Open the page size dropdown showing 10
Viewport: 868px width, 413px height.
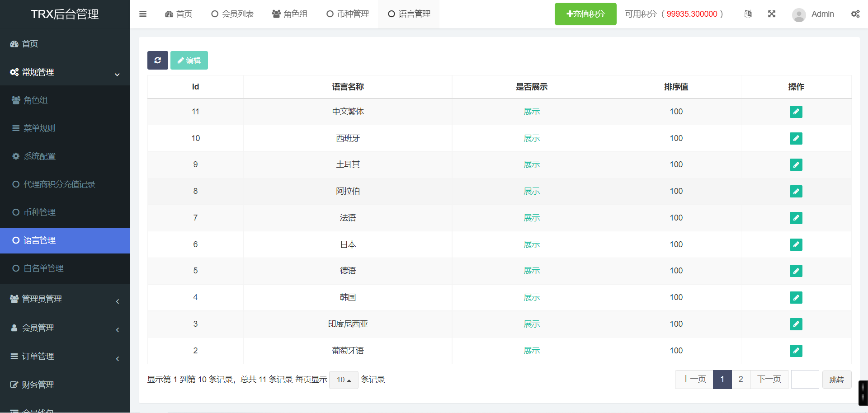[x=344, y=380]
